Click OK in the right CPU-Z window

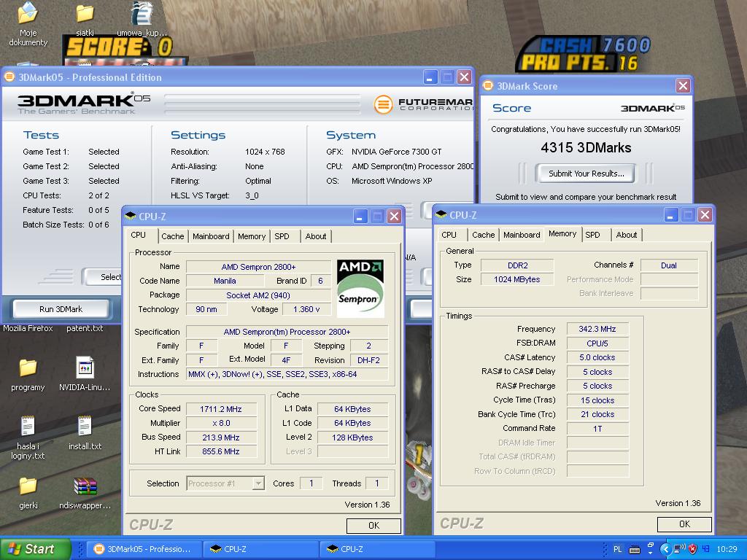[684, 524]
